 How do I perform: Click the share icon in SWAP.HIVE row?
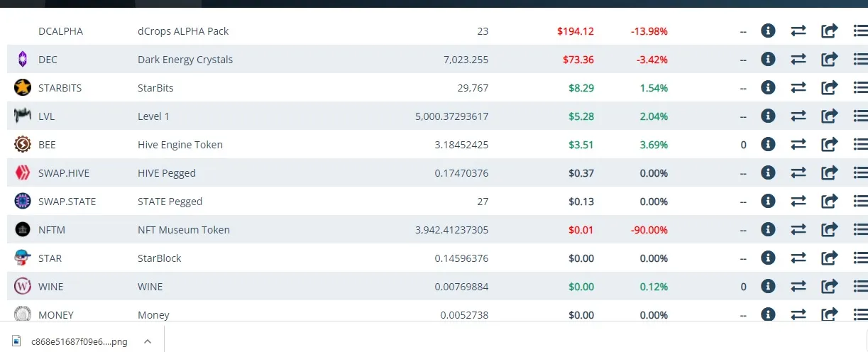coord(830,173)
